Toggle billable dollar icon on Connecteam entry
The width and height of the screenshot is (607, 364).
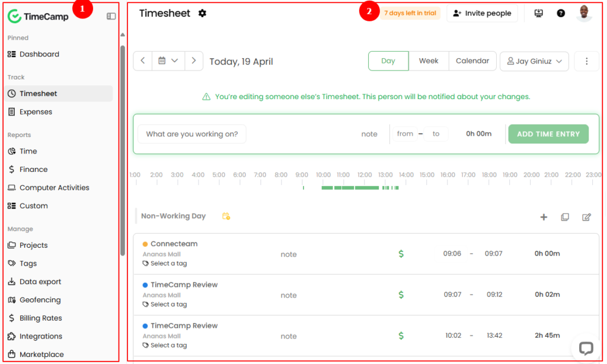tap(401, 254)
